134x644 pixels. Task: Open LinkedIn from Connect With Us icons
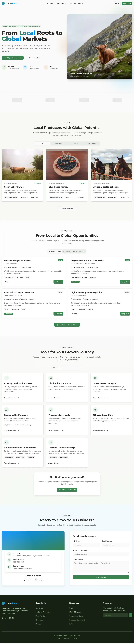[41, 580]
